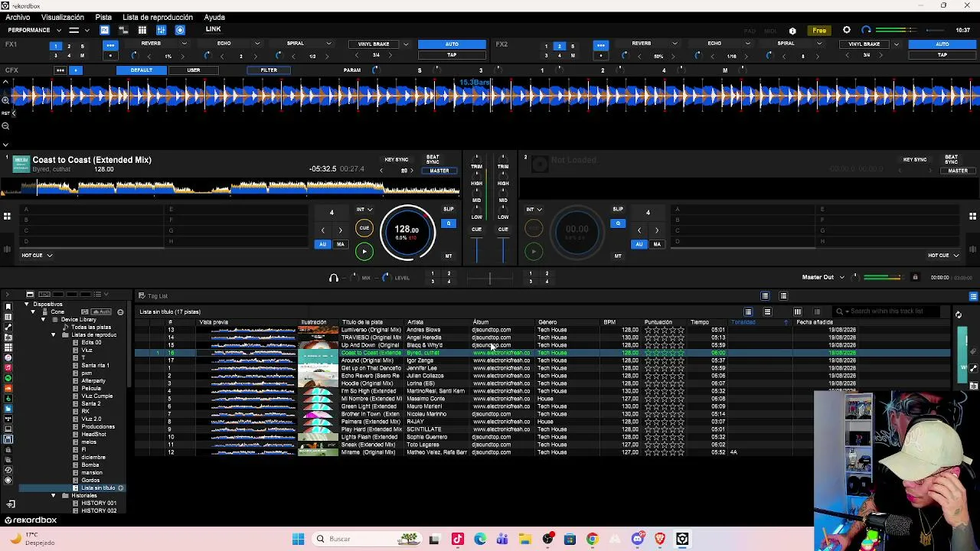Open the Ayuda menu
980x551 pixels.
point(214,17)
